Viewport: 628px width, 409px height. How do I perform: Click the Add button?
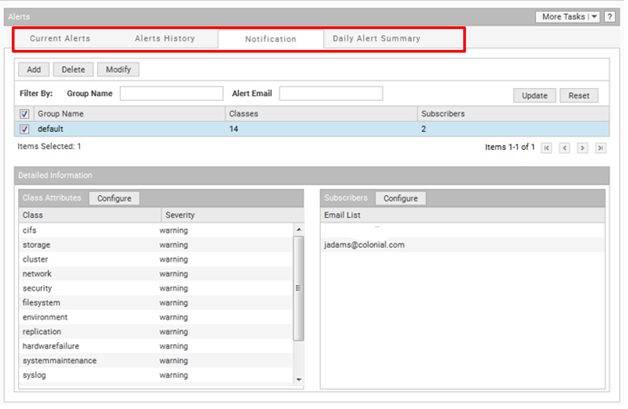(x=33, y=70)
